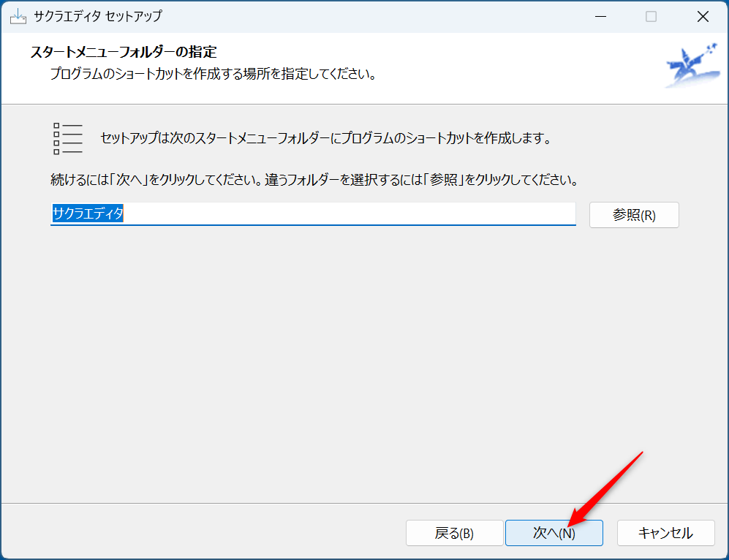Click the instruction line starting 続けるには「次へ」
The height and width of the screenshot is (560, 729).
pos(314,180)
